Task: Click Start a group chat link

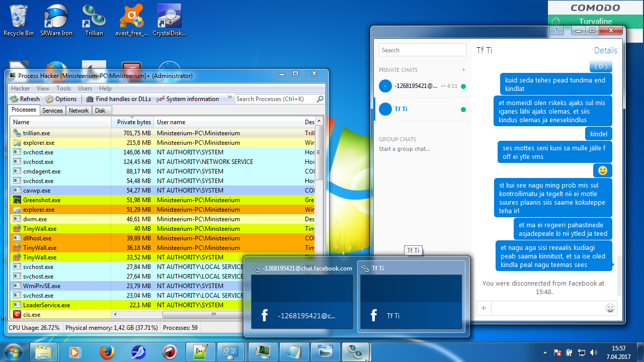Action: (404, 149)
